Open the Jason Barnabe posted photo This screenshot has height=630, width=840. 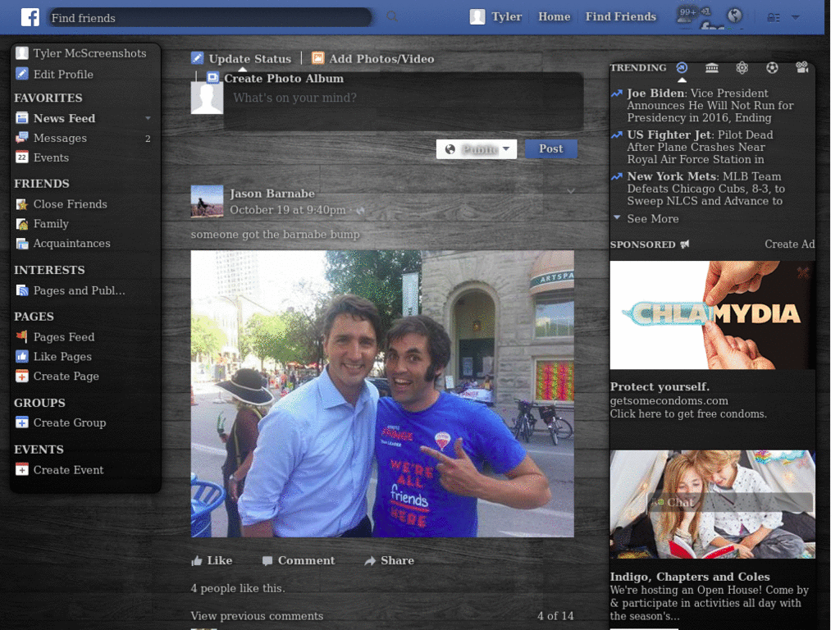[x=382, y=394]
